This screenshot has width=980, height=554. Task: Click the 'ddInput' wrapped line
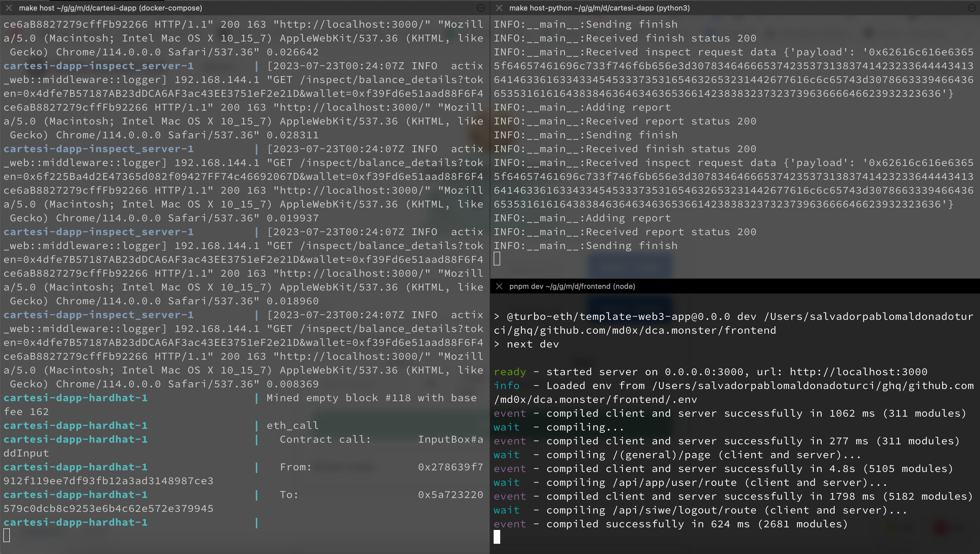point(26,453)
